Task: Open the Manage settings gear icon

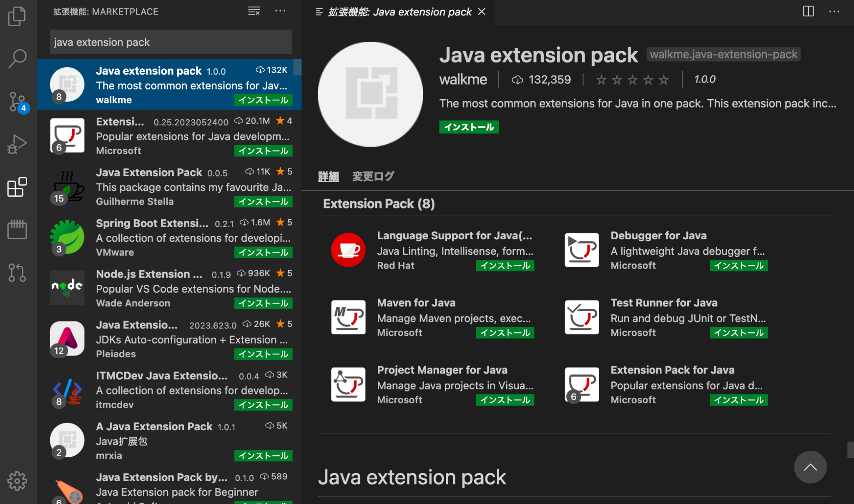Action: (17, 481)
